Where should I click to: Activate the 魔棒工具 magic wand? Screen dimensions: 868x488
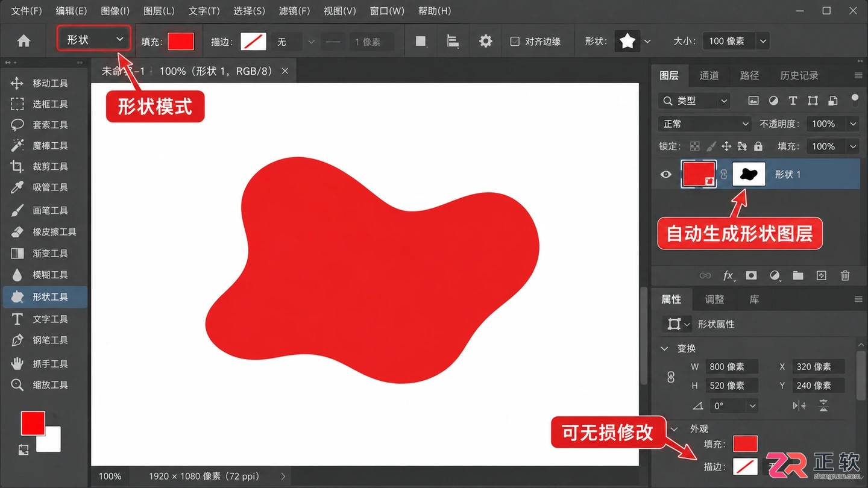coord(40,146)
